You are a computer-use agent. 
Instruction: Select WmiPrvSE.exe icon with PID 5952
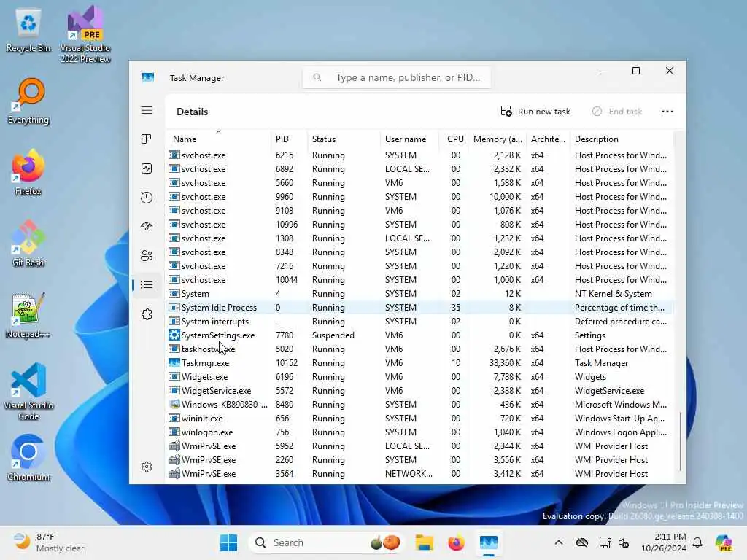174,446
